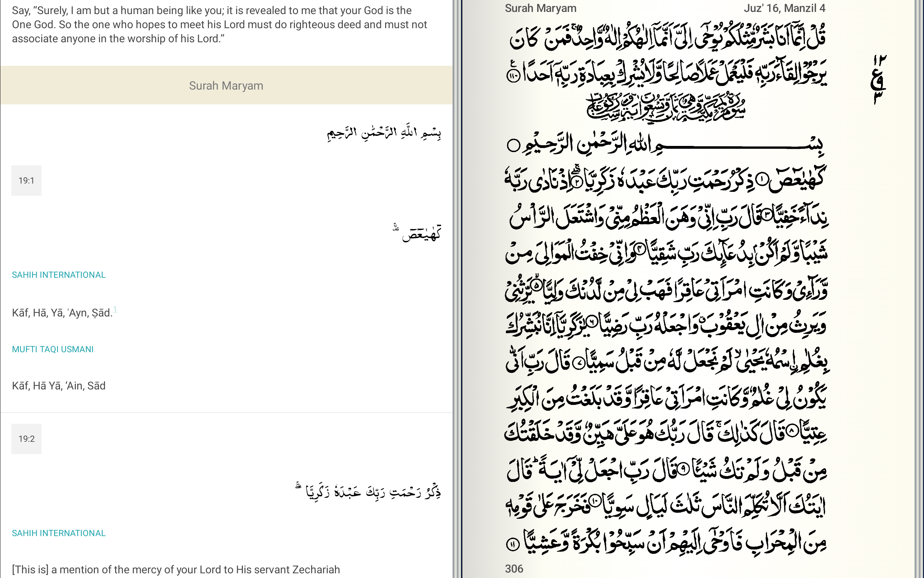
Task: Select the verse 110 end marker on mushaf
Action: pos(513,75)
